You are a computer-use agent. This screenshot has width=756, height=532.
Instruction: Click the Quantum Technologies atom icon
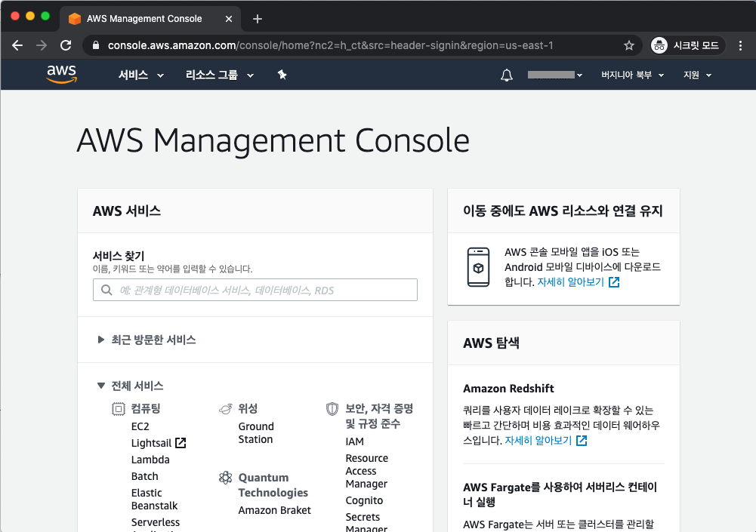pos(226,478)
